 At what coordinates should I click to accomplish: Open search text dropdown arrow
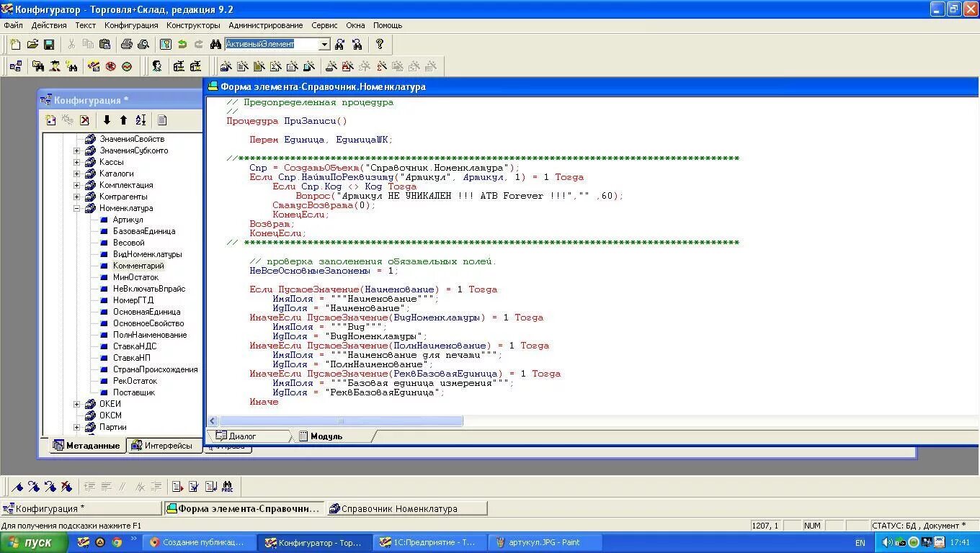click(x=324, y=45)
